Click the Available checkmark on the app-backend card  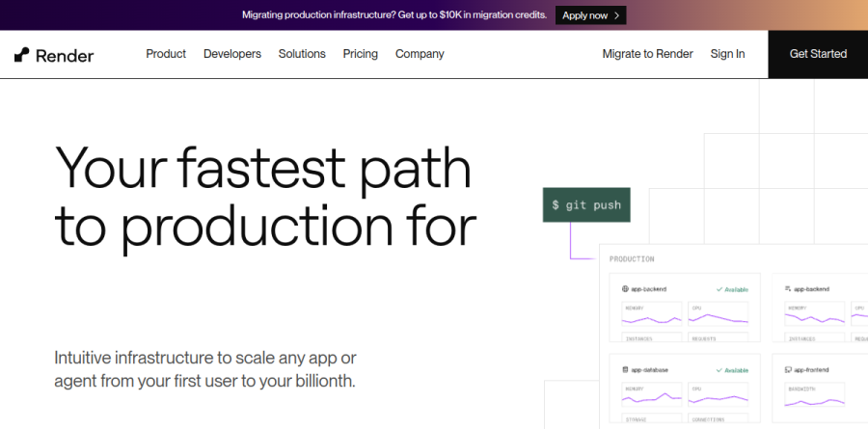tap(719, 289)
